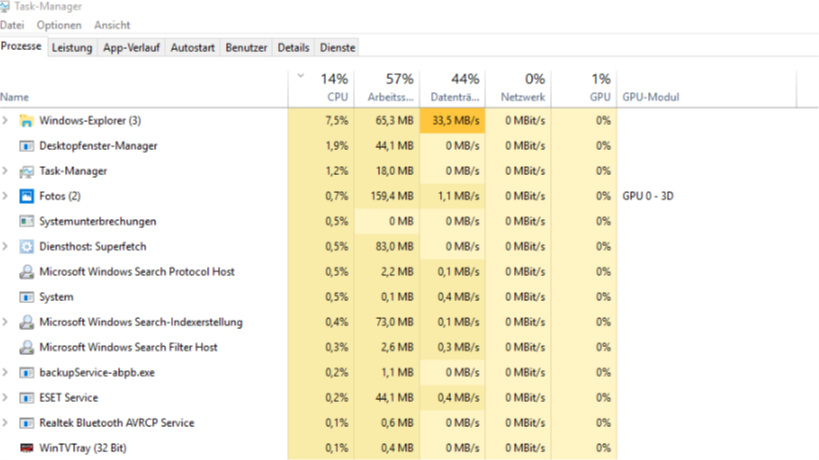Switch to the Autostart tab
The width and height of the screenshot is (819, 460).
pos(193,48)
